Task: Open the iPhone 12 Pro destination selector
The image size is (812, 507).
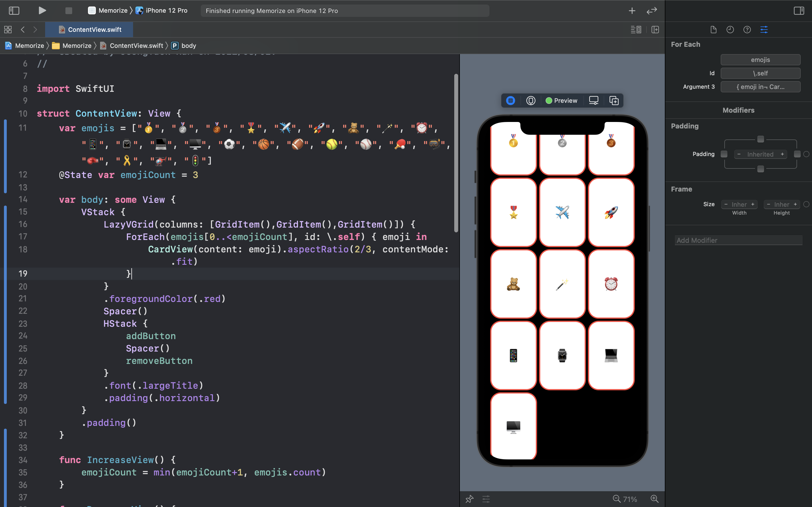Action: [x=162, y=11]
